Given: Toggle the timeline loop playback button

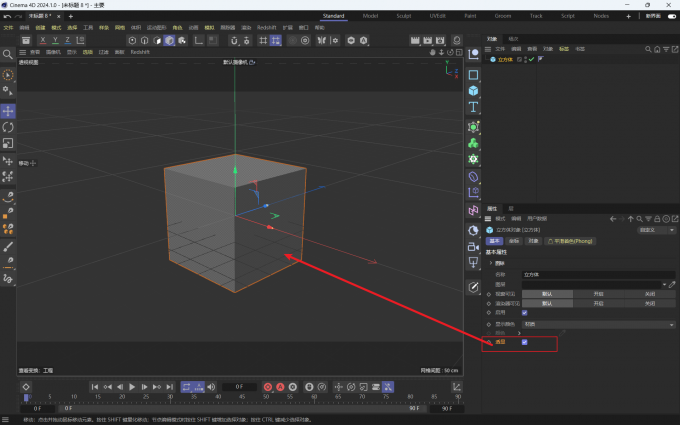Looking at the screenshot, I should pos(186,387).
